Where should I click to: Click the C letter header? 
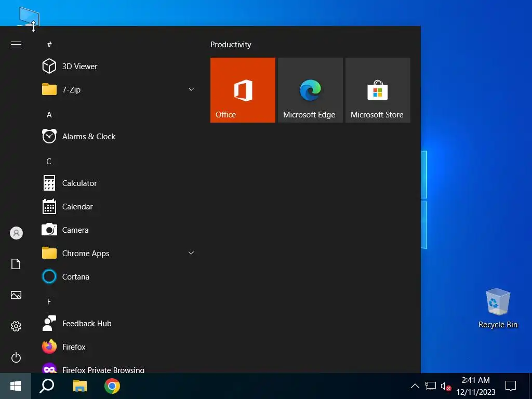[49, 162]
